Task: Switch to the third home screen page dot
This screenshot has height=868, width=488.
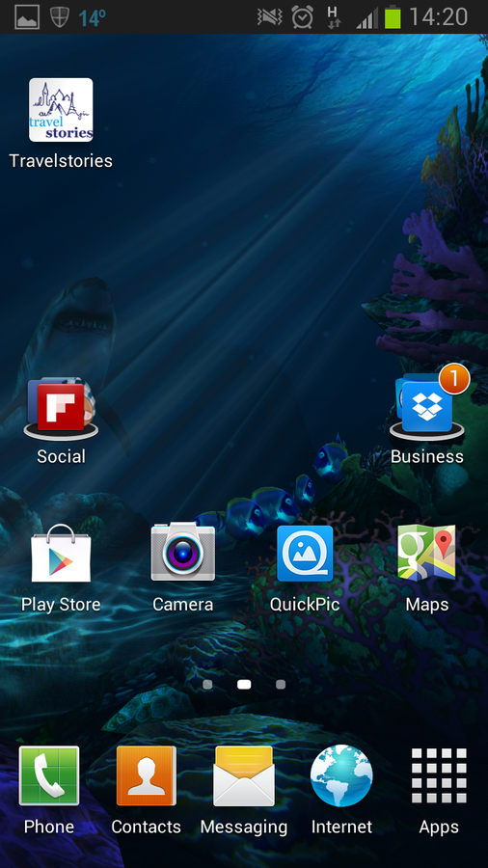Action: pyautogui.click(x=281, y=685)
